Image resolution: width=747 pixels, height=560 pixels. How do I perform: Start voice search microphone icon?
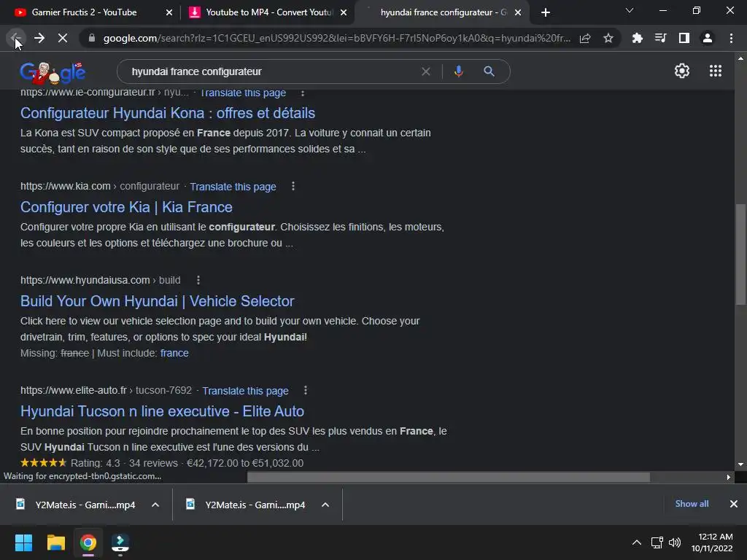[458, 71]
